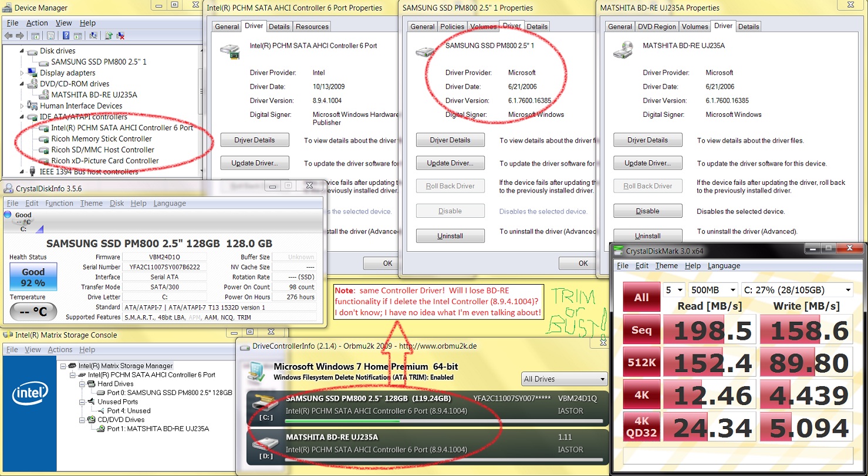Open Properties icon in Device Manager toolbar
This screenshot has width=868, height=476.
[50, 36]
